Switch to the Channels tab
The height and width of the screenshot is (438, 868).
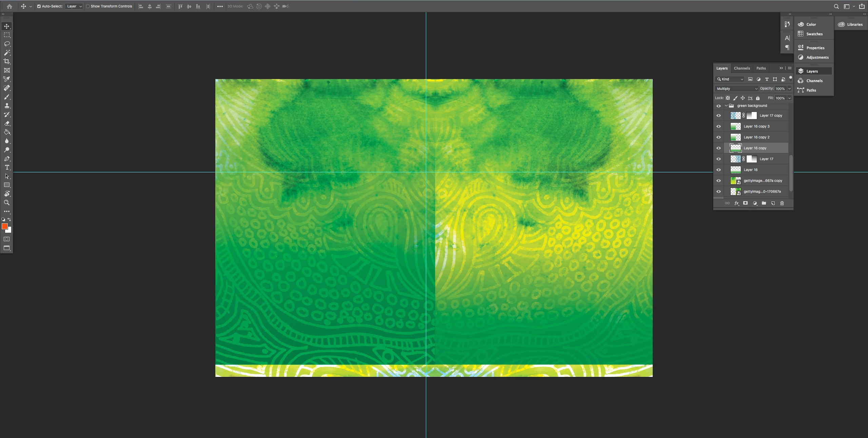(x=742, y=68)
